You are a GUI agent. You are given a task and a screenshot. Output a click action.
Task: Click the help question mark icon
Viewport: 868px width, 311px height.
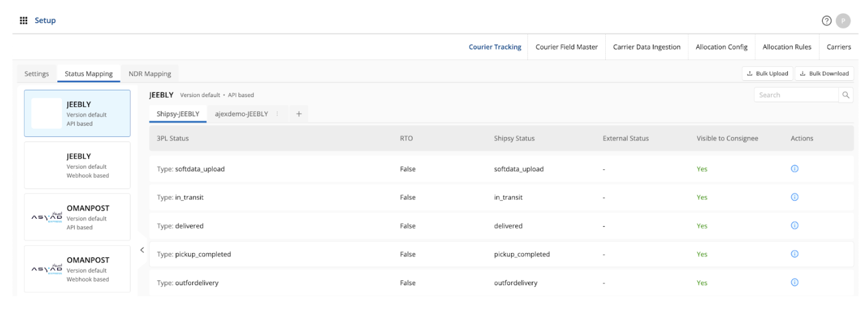coord(826,20)
